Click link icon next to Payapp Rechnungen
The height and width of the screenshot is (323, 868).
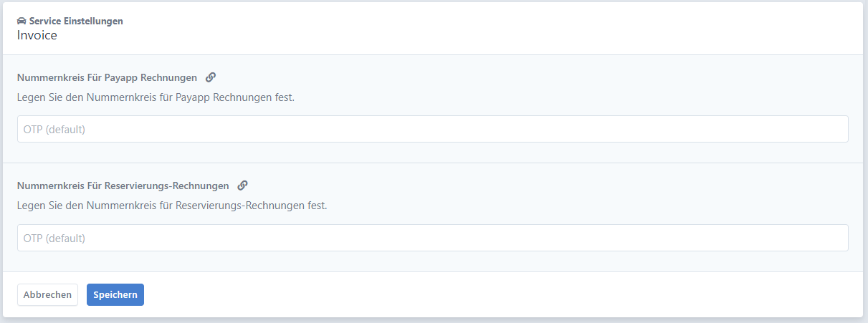(x=211, y=77)
